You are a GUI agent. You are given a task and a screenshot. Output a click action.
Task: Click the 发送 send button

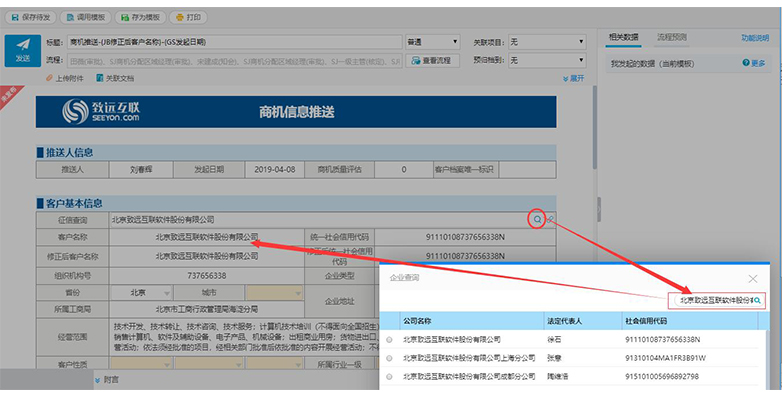coord(22,51)
